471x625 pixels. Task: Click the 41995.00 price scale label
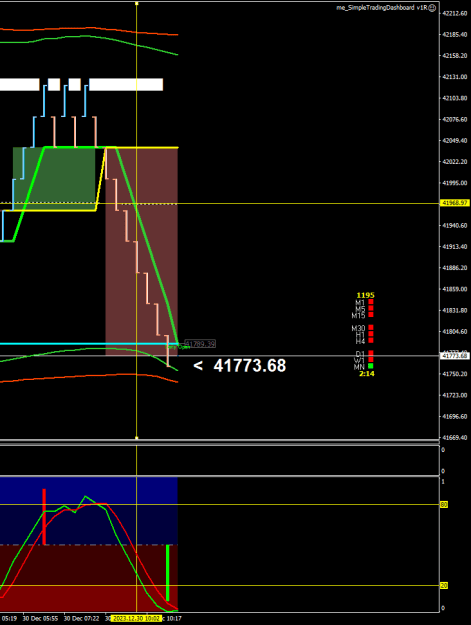(455, 183)
